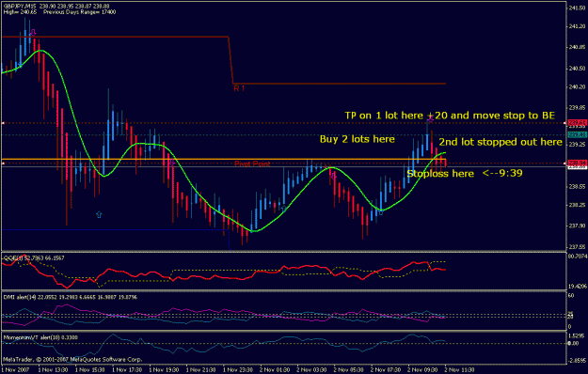Select the MomentumVT alert(10) indicator label
588x374 pixels.
40,337
